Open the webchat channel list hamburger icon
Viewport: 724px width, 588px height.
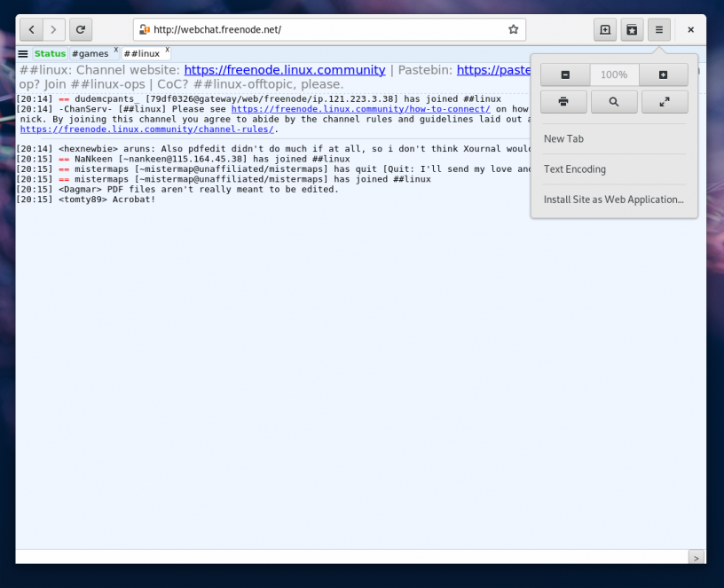(22, 52)
